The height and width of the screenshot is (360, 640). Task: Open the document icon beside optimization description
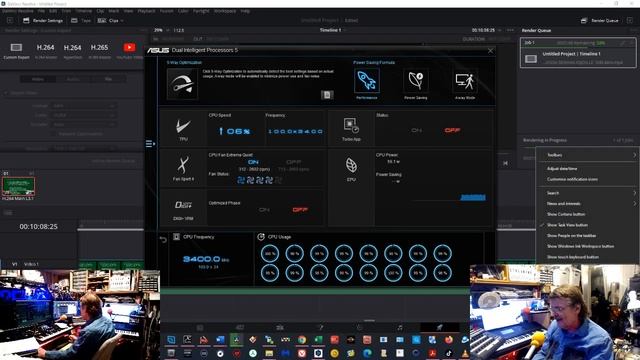pyautogui.click(x=327, y=95)
